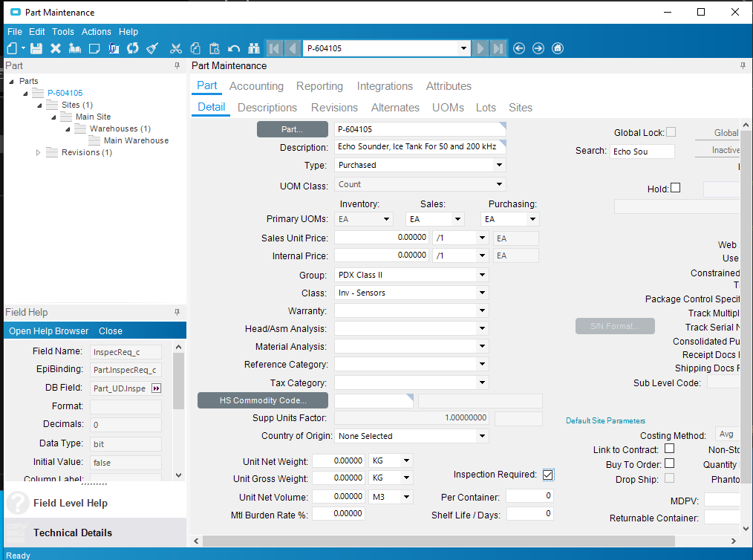Click the Search field containing Echo Sou
Image resolution: width=753 pixels, height=560 pixels.
pyautogui.click(x=642, y=152)
